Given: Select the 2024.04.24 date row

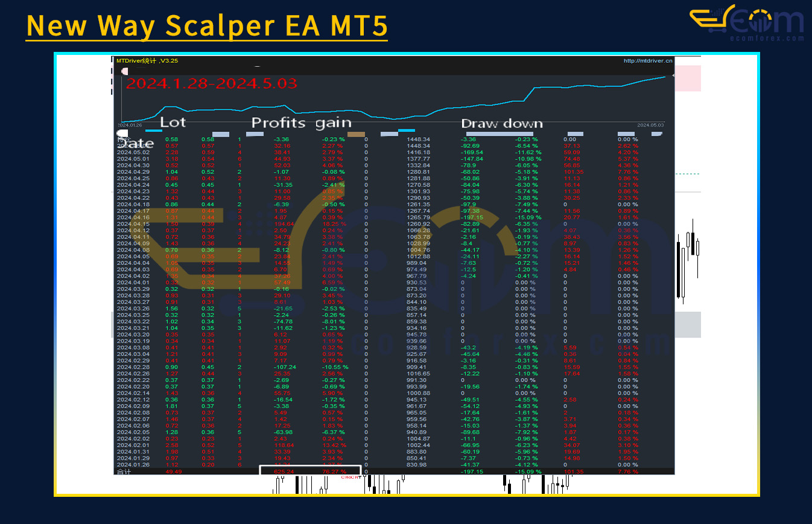Looking at the screenshot, I should pos(395,185).
